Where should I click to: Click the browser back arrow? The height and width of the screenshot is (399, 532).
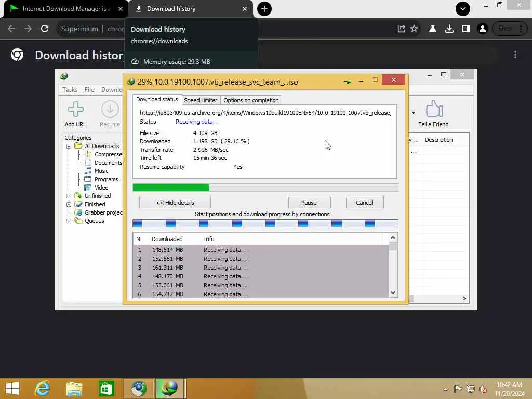11,29
